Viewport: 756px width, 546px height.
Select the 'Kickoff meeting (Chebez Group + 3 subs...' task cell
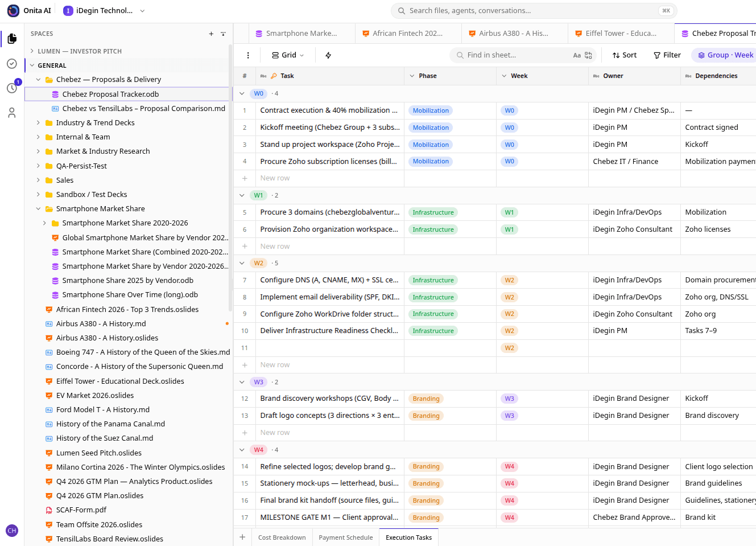330,128
